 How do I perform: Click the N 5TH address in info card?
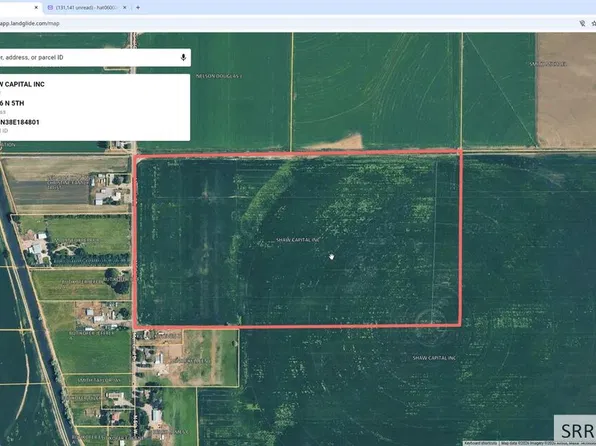coord(12,103)
